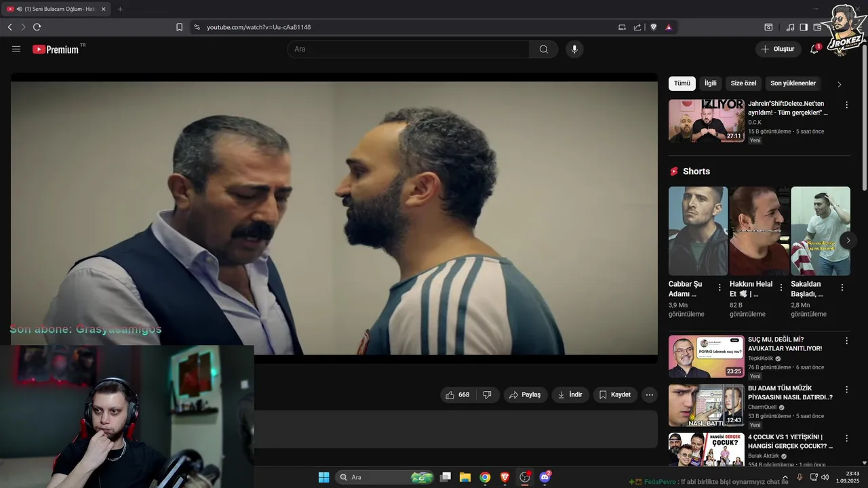Open the taskbar volume speaker icon

coord(825,477)
